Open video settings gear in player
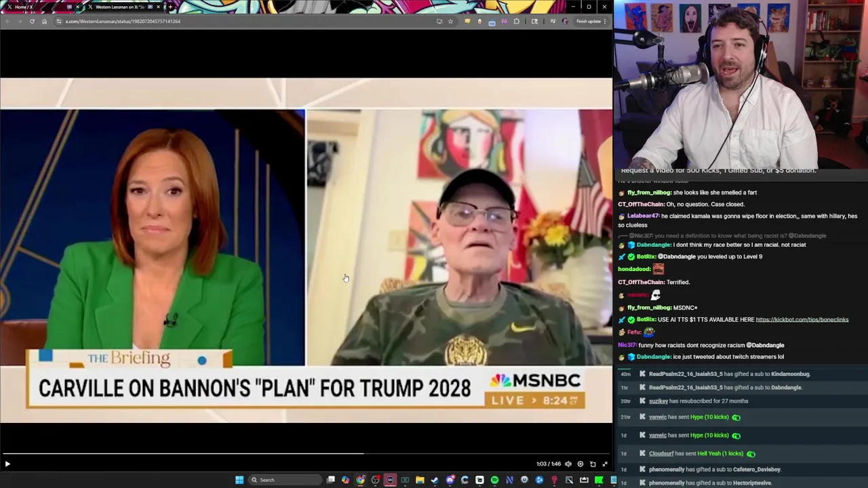 pyautogui.click(x=580, y=464)
